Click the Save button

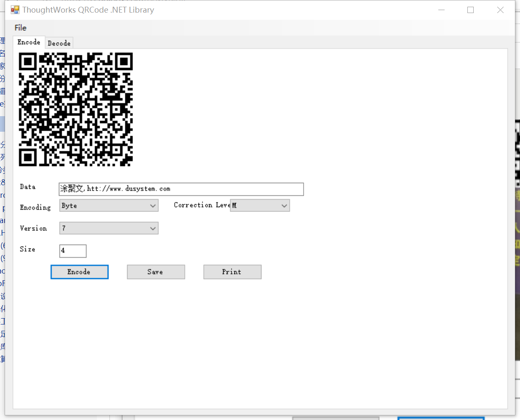click(156, 272)
